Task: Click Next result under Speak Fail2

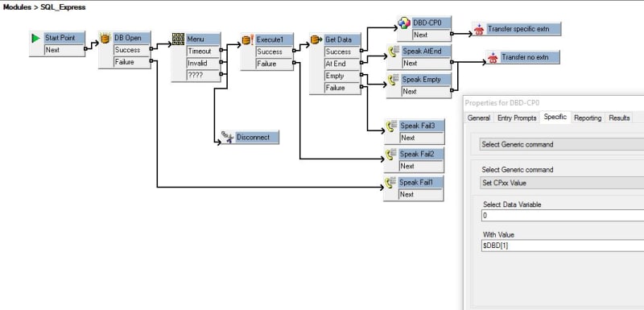Action: click(421, 167)
